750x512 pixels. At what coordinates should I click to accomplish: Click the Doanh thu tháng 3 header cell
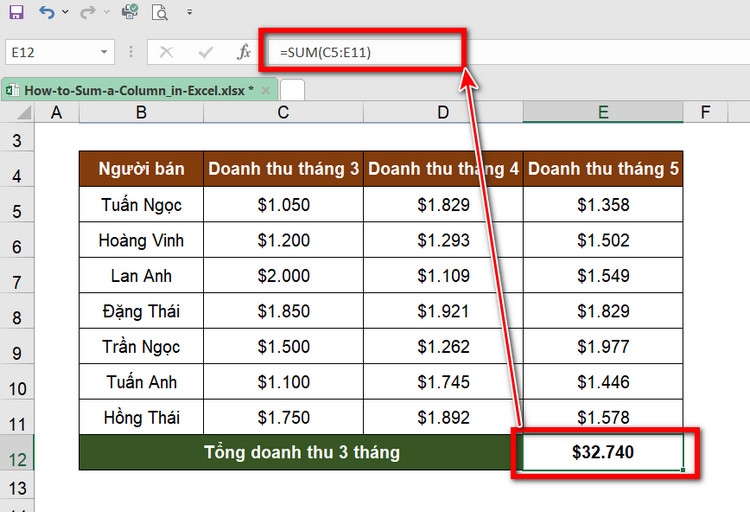[x=283, y=169]
